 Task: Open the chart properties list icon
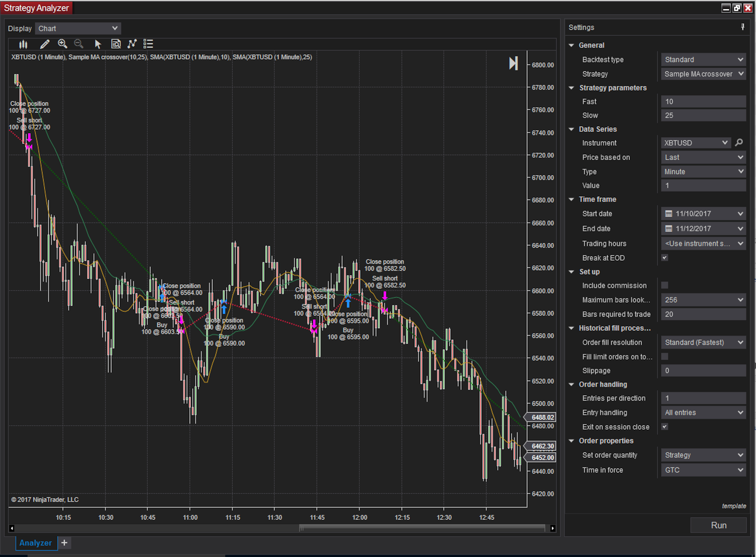coord(148,44)
